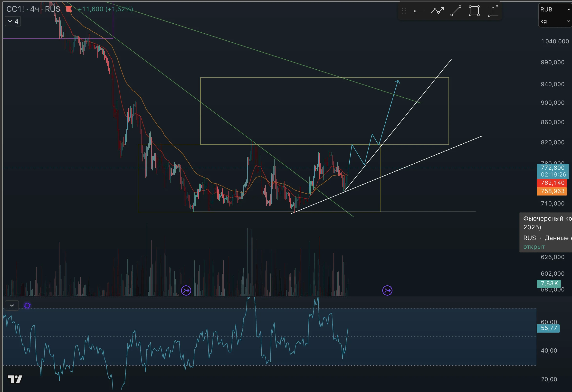The image size is (572, 392).
Task: Select the trend line drawing tool
Action: [x=456, y=10]
